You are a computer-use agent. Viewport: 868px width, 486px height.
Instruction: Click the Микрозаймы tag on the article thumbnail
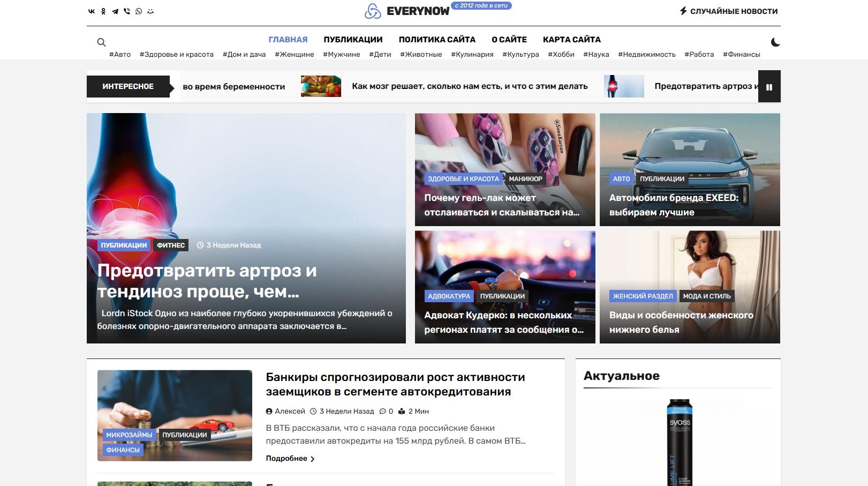tap(129, 435)
